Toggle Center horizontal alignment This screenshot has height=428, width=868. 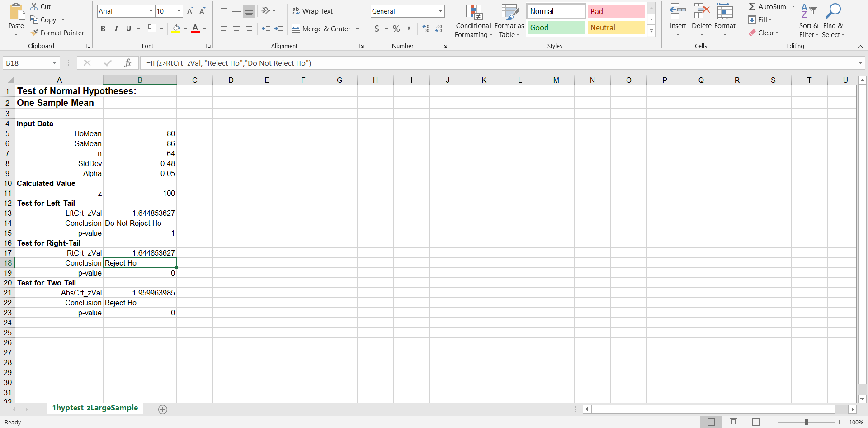pyautogui.click(x=236, y=29)
